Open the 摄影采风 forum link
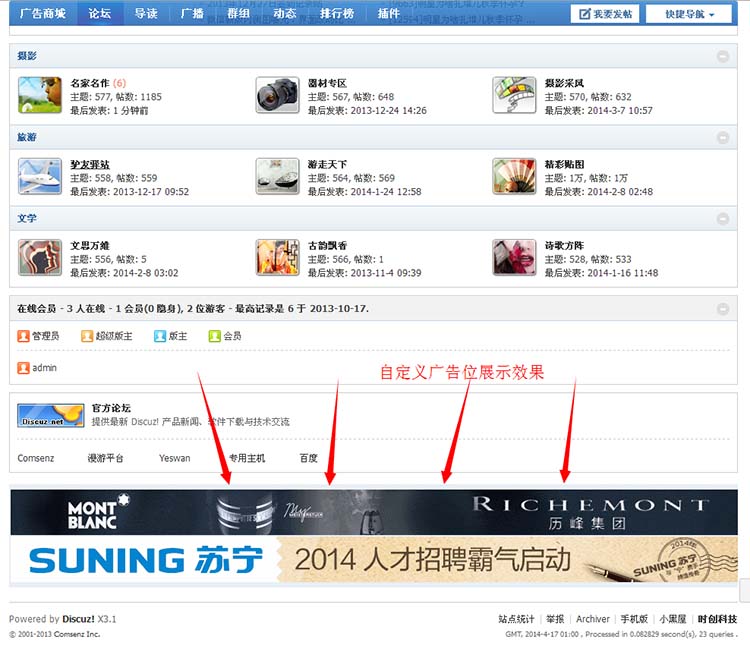750x655 pixels. point(564,83)
